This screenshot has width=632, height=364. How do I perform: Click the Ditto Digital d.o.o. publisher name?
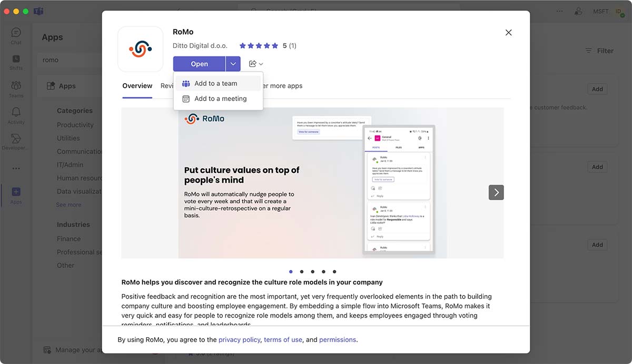pos(200,46)
